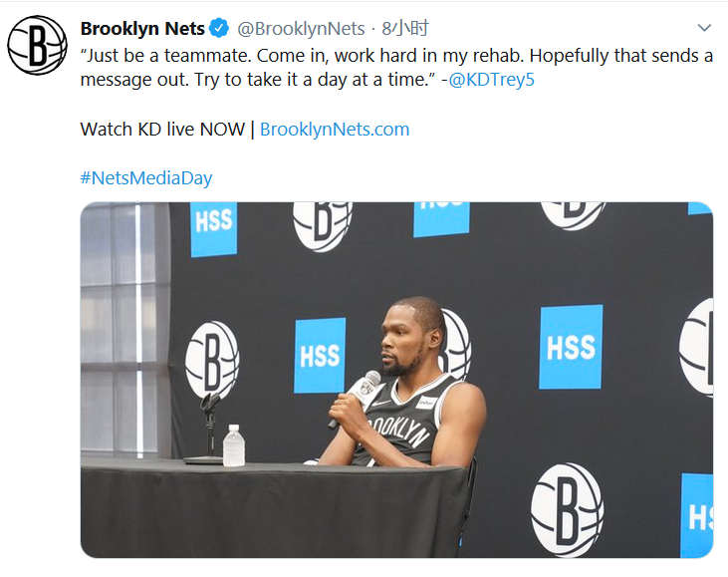Click the Brooklyn Nets profile avatar logo
Viewport: 728px width, 577px height.
click(x=38, y=45)
